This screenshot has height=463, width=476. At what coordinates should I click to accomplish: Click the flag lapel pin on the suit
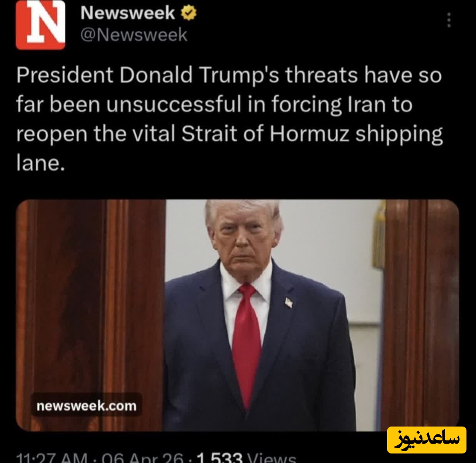point(289,303)
